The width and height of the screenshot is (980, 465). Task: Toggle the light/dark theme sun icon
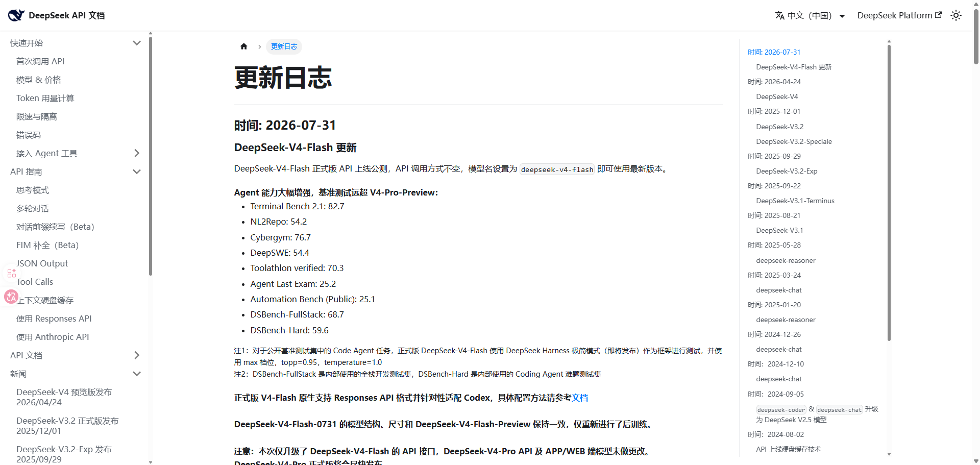click(956, 15)
